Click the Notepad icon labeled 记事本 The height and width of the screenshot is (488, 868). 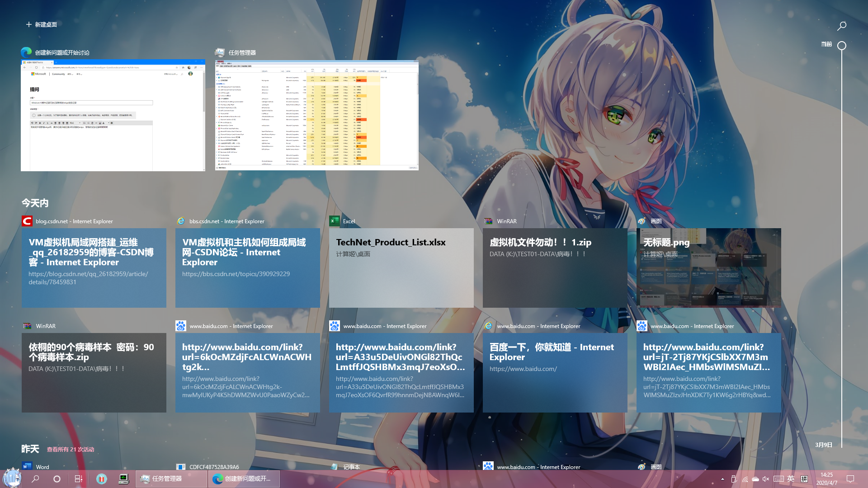pyautogui.click(x=335, y=466)
